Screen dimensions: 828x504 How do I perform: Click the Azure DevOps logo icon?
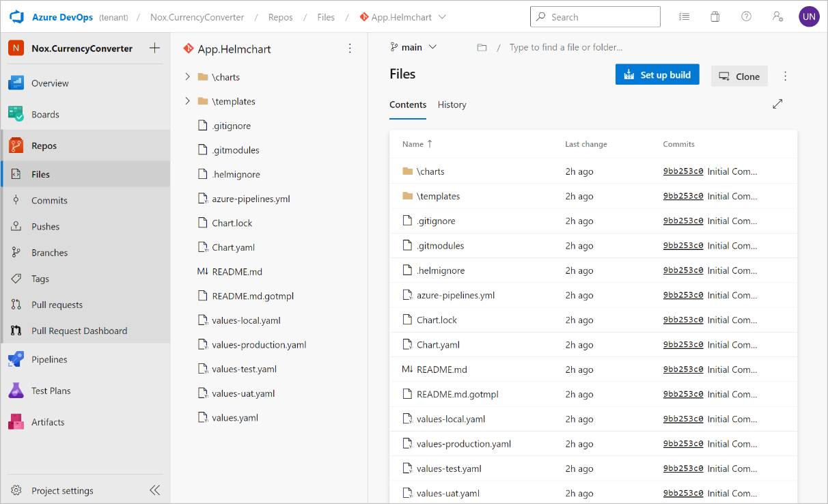point(16,16)
